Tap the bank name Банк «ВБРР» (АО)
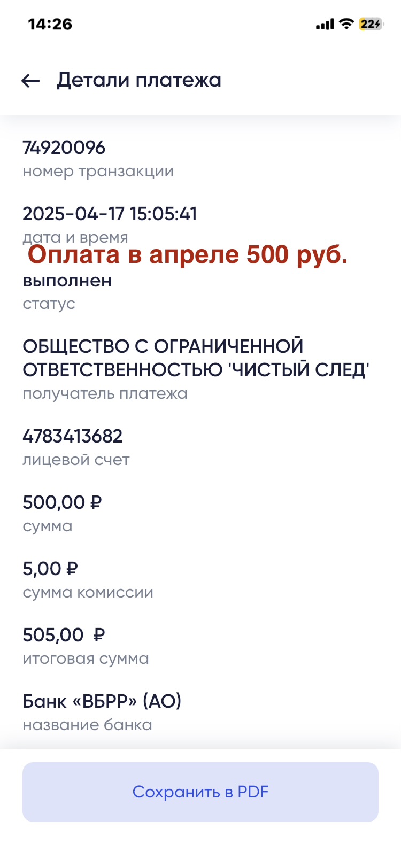 click(x=102, y=701)
